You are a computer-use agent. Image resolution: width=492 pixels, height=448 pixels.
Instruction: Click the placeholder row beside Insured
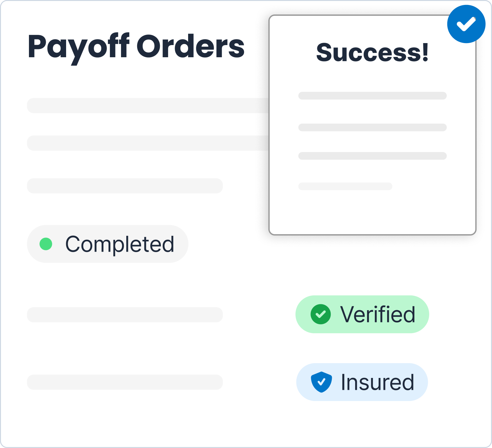125,382
